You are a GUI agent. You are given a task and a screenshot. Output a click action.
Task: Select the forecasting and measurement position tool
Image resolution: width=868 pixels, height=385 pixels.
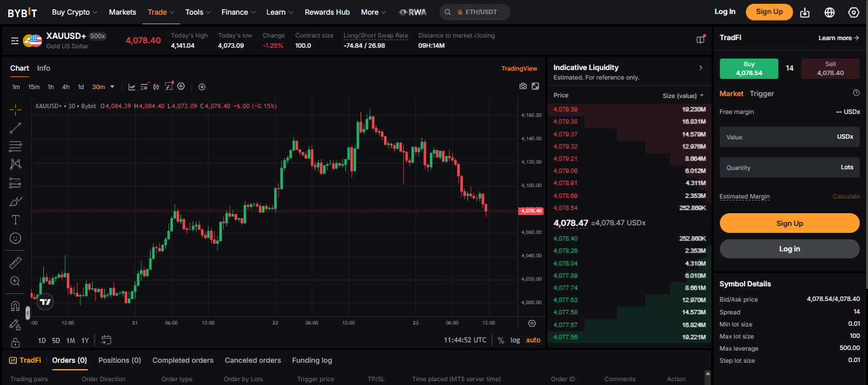click(15, 183)
